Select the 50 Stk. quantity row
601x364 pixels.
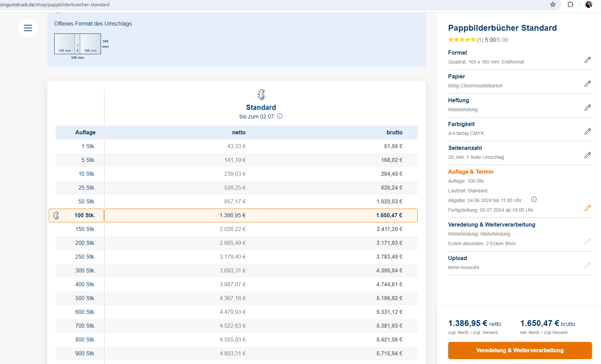[237, 201]
